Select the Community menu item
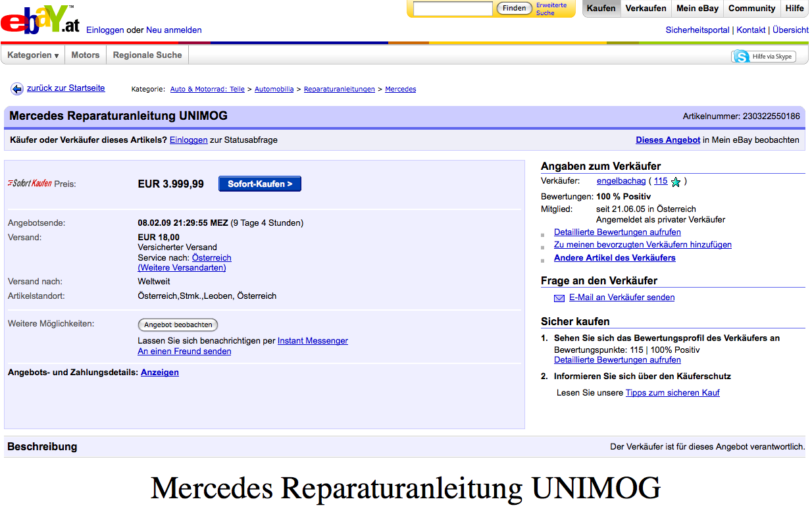Image resolution: width=812 pixels, height=520 pixels. (x=751, y=9)
